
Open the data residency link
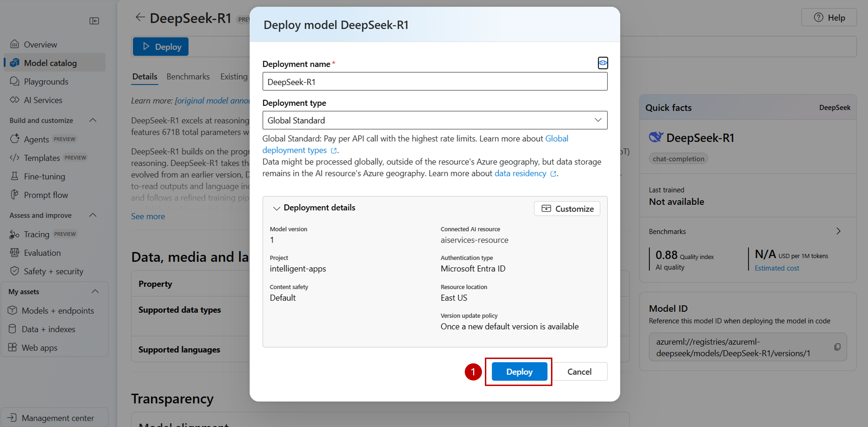tap(520, 173)
